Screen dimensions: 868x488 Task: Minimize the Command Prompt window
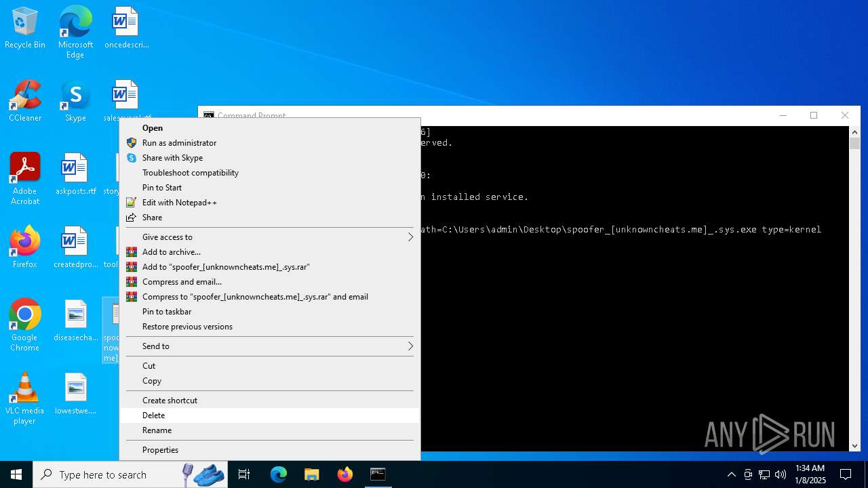coord(783,115)
